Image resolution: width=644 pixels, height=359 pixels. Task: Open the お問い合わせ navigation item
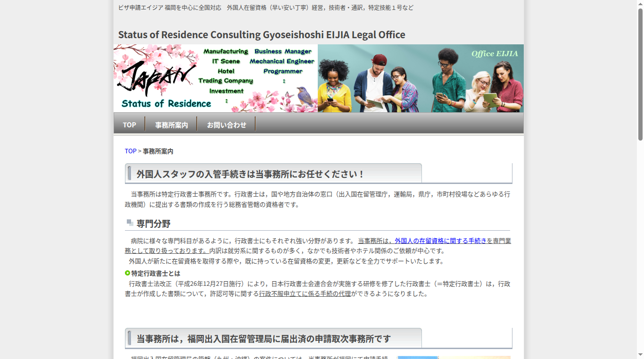(x=226, y=125)
